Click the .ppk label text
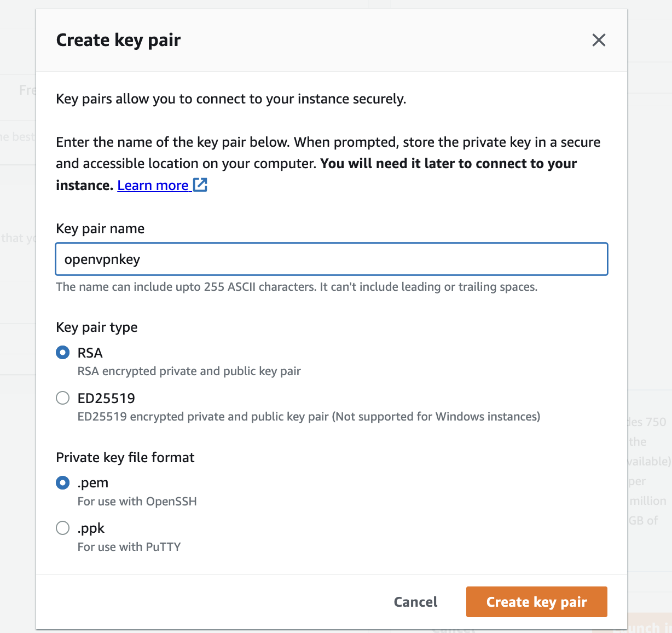 point(91,528)
